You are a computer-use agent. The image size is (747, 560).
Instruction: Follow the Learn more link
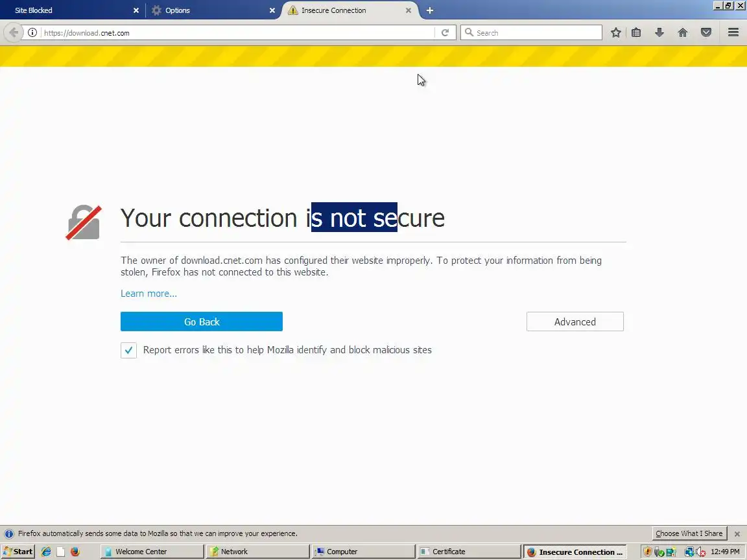(x=148, y=294)
